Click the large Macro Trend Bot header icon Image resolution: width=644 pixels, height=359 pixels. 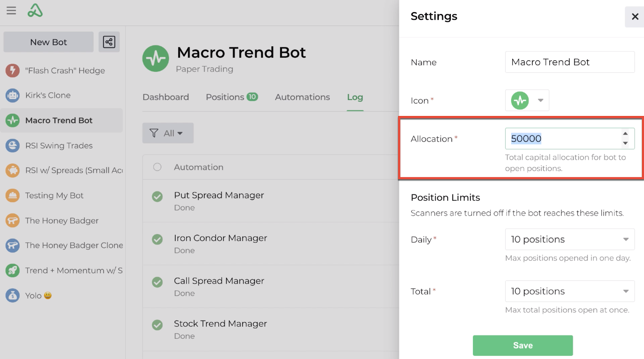click(156, 58)
